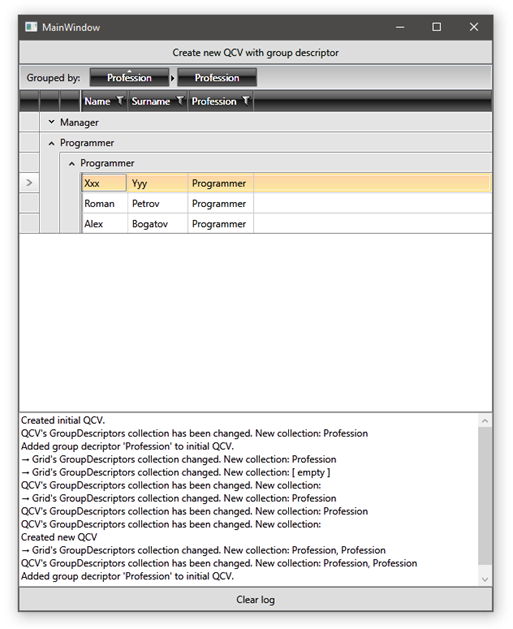This screenshot has height=629, width=513.
Task: Click the last log line about 'Profession' descriptor
Action: 127,576
